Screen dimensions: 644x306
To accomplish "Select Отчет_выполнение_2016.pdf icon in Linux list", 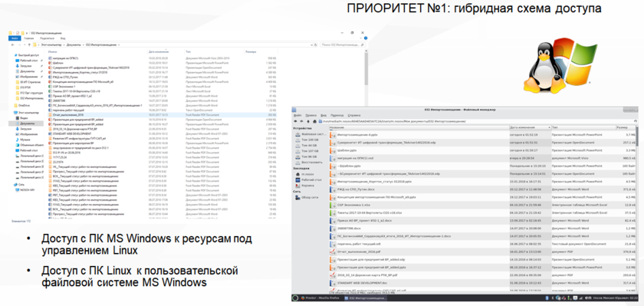I will (333, 252).
